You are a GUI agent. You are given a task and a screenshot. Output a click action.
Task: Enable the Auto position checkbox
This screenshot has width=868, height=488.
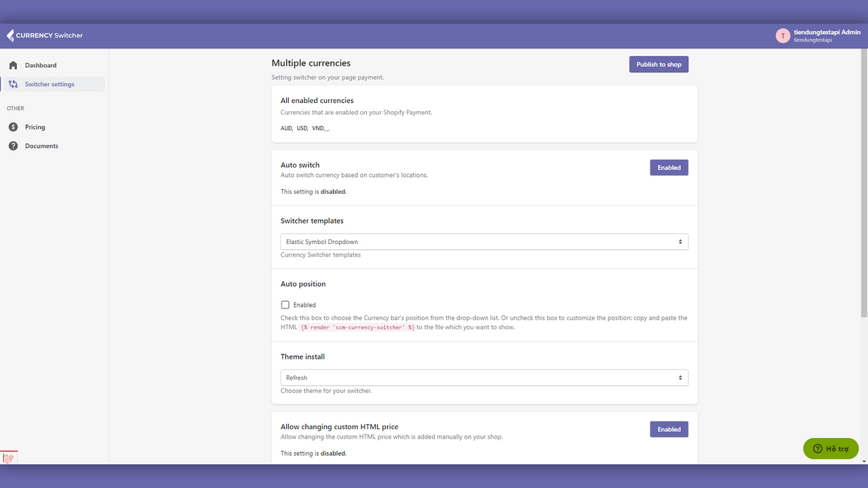click(x=285, y=305)
